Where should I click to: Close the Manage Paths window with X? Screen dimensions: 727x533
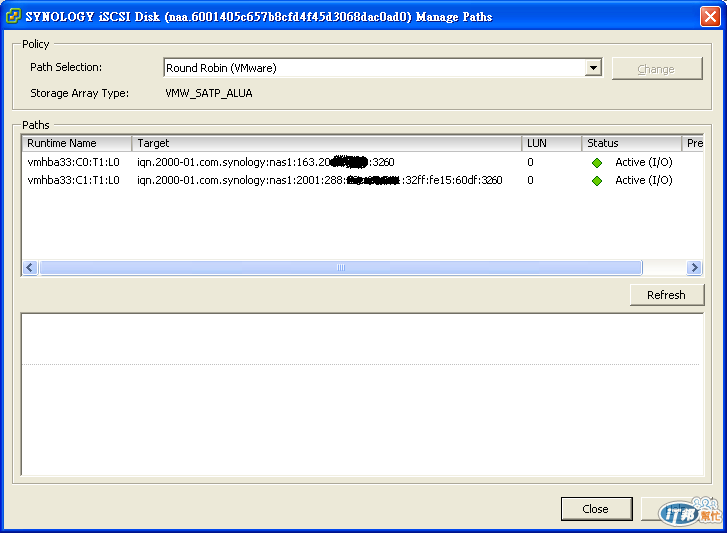point(710,17)
